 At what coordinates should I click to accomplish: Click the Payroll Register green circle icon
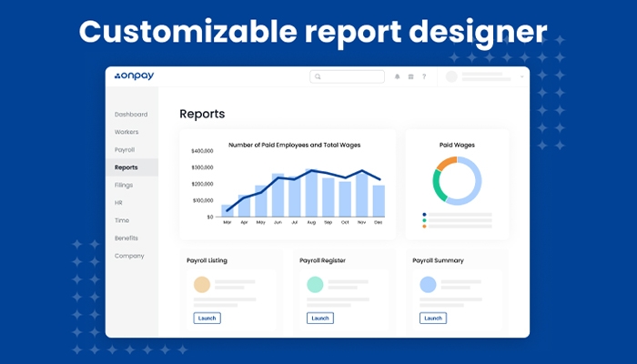(315, 285)
